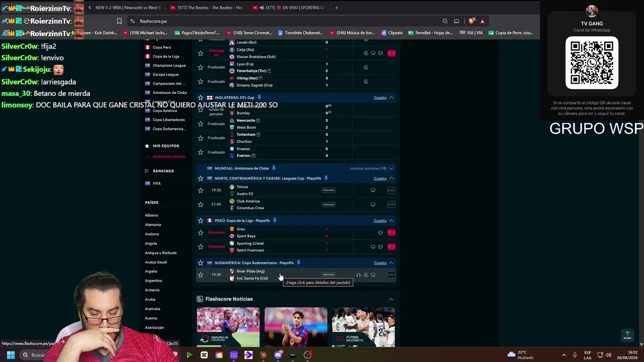
Task: Collapse the Inglaterra EFL Cup section
Action: pos(391,98)
